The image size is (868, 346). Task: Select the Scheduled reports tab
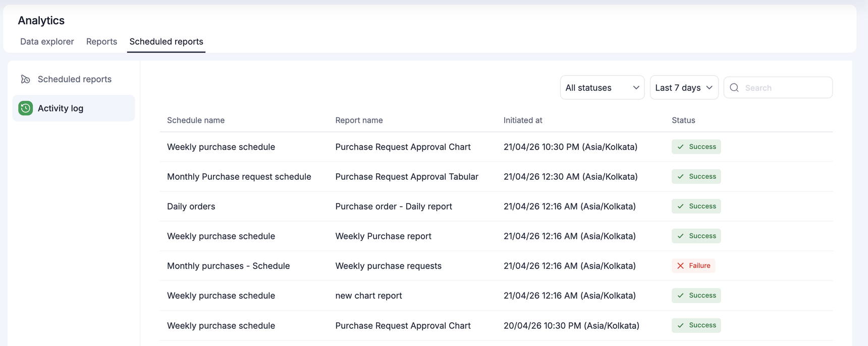pos(166,41)
